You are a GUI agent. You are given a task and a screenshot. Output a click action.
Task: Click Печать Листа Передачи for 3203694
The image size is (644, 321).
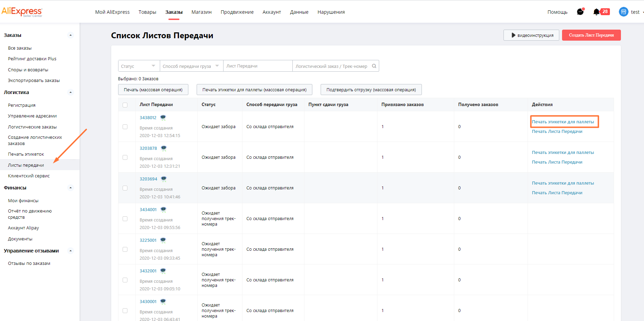(x=557, y=193)
